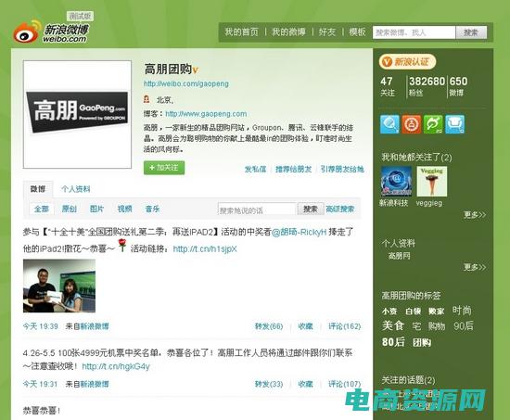Open 模板 in the top navigation

click(x=357, y=32)
